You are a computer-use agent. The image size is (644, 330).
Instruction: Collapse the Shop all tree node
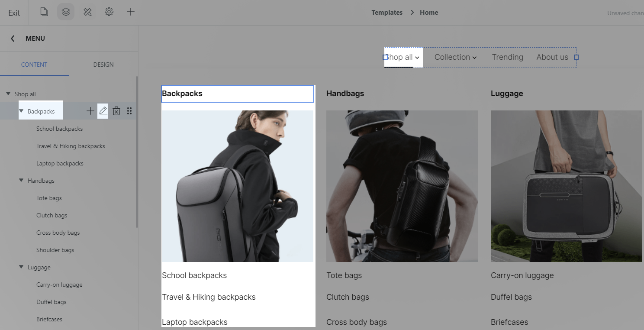pyautogui.click(x=8, y=94)
